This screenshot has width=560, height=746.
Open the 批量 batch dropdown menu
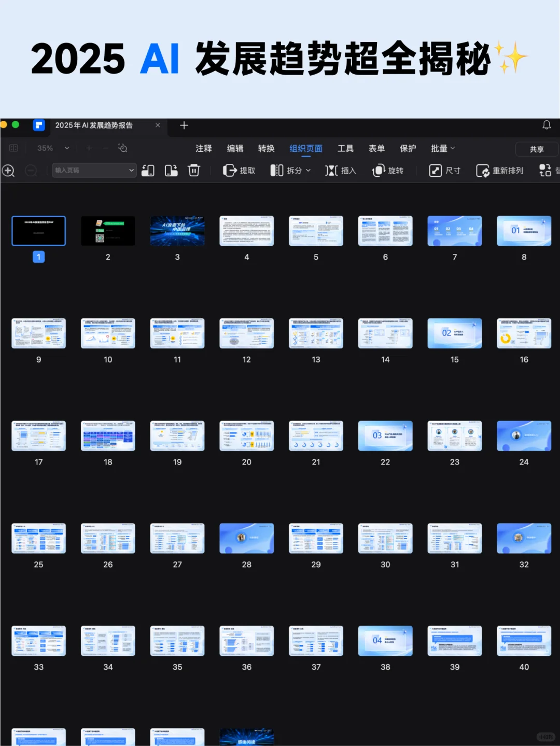pyautogui.click(x=443, y=148)
